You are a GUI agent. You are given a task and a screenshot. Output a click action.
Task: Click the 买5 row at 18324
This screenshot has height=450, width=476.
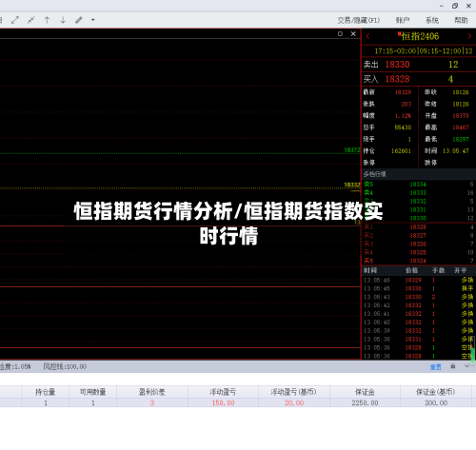[419, 261]
